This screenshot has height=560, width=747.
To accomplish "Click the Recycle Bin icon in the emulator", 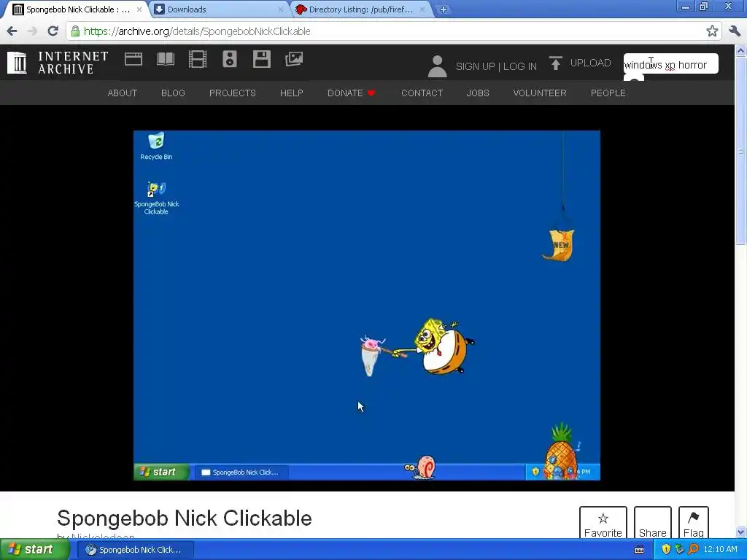I will click(156, 146).
